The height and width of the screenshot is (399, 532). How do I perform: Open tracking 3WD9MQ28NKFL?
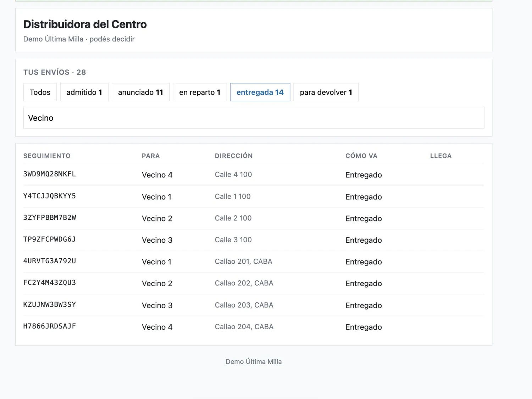pyautogui.click(x=50, y=174)
